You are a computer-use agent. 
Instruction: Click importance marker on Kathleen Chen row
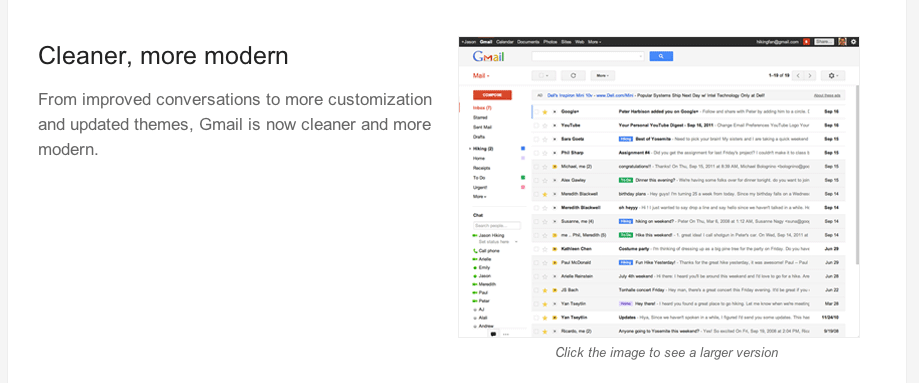pos(554,249)
